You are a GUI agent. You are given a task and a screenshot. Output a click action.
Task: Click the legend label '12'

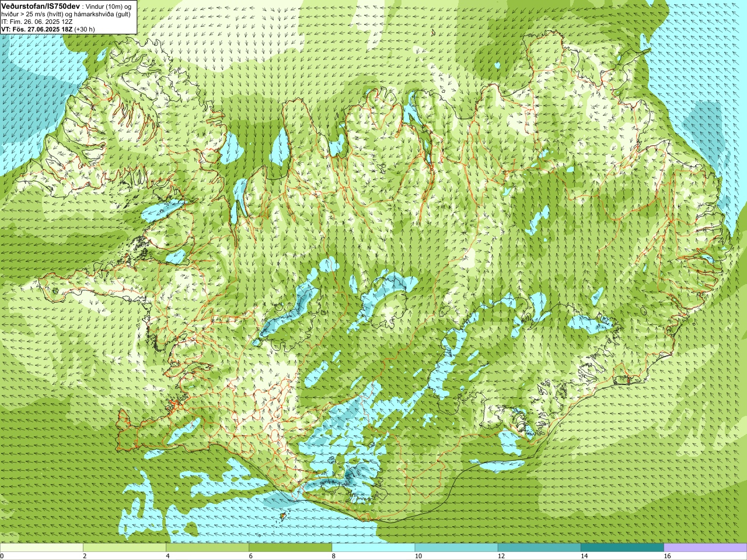pyautogui.click(x=501, y=556)
